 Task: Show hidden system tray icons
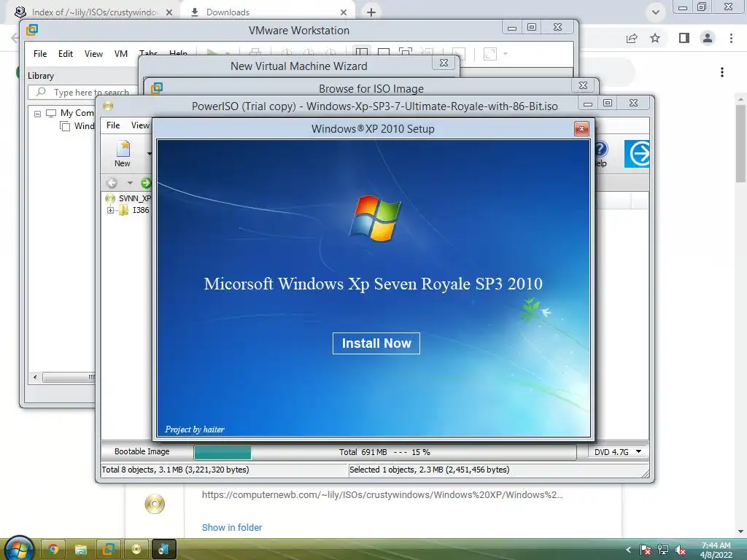click(x=628, y=550)
